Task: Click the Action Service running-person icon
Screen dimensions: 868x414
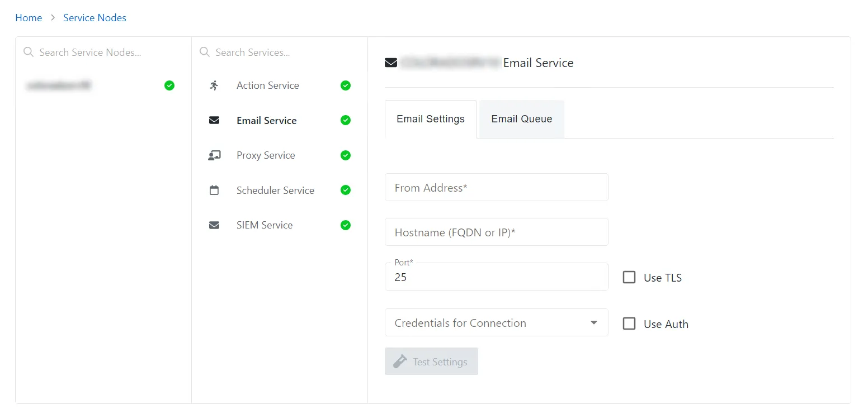Action: pos(214,85)
